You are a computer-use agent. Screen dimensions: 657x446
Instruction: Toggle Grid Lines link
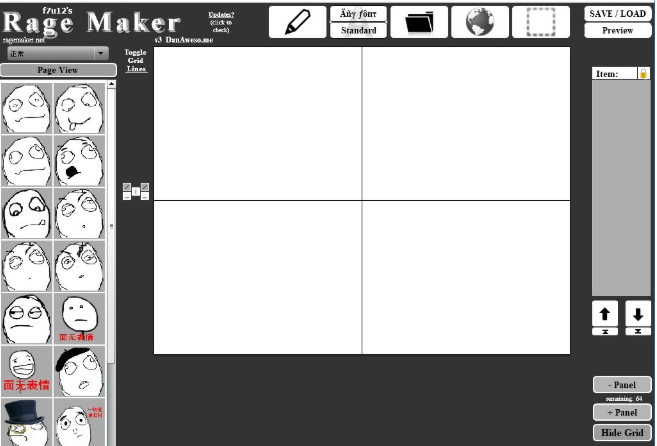(x=136, y=60)
